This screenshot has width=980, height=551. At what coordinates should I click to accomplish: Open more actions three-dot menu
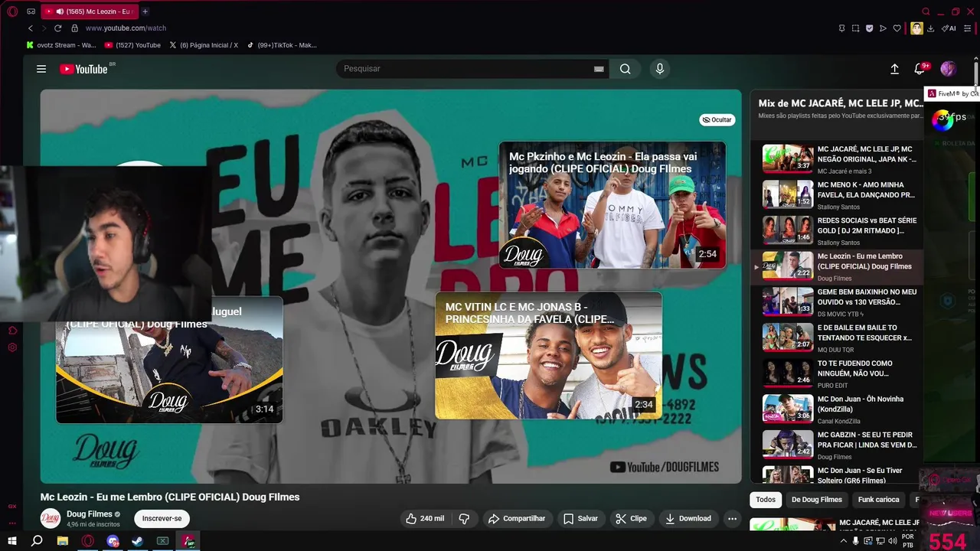(x=732, y=519)
